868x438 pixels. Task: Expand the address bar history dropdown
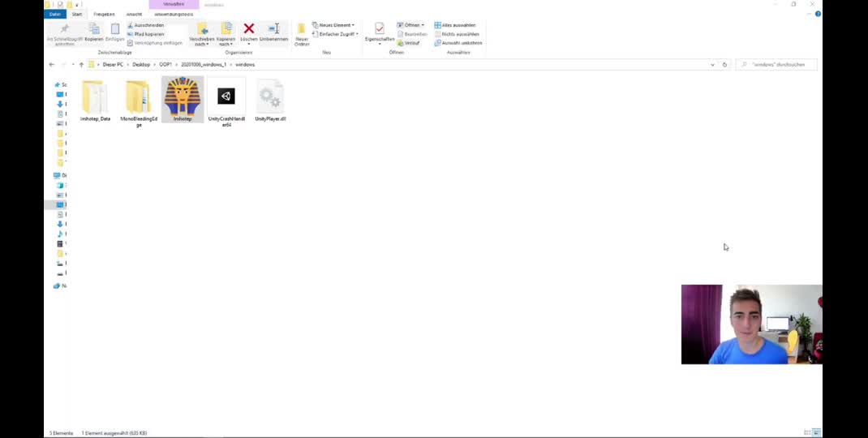coord(712,64)
